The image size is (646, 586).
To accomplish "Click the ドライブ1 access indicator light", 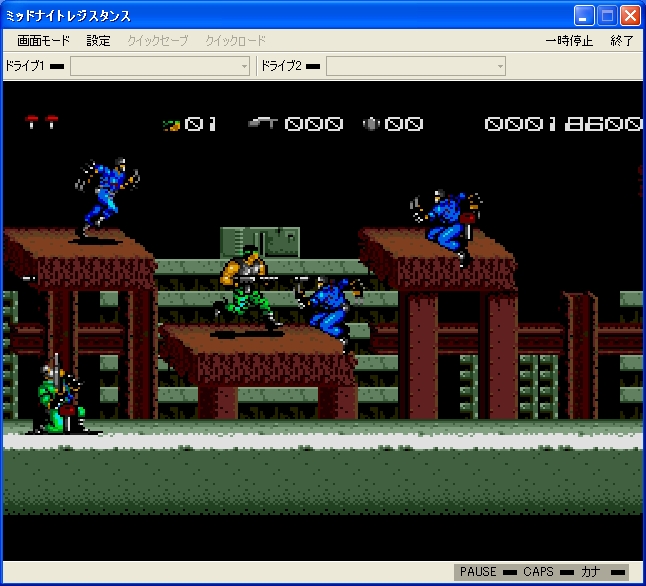I will 57,66.
